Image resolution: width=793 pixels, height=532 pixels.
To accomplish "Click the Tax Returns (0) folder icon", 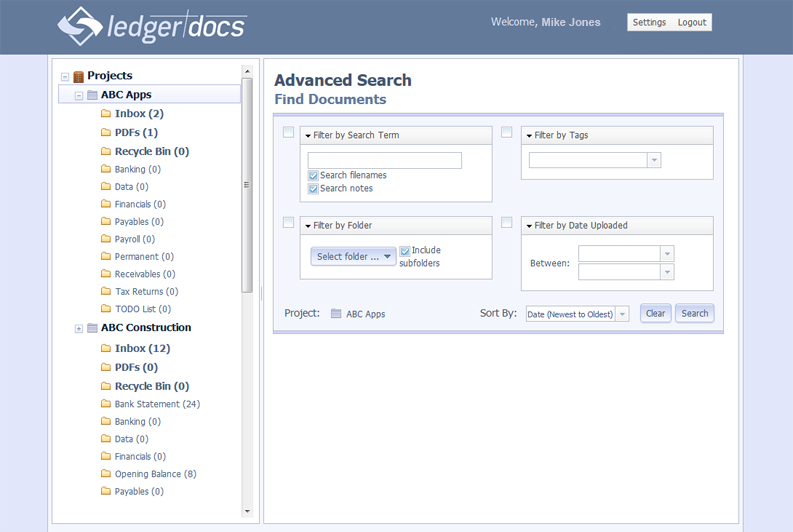I will point(106,291).
